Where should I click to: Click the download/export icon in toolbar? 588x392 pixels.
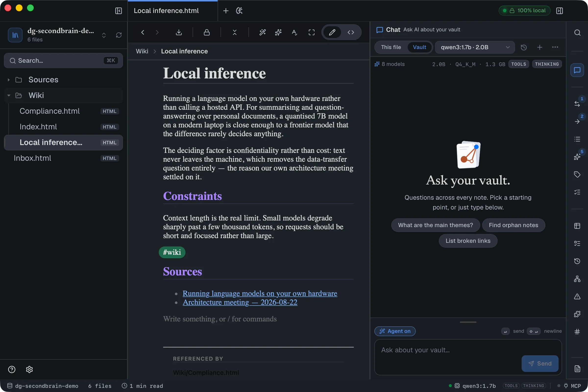[179, 32]
